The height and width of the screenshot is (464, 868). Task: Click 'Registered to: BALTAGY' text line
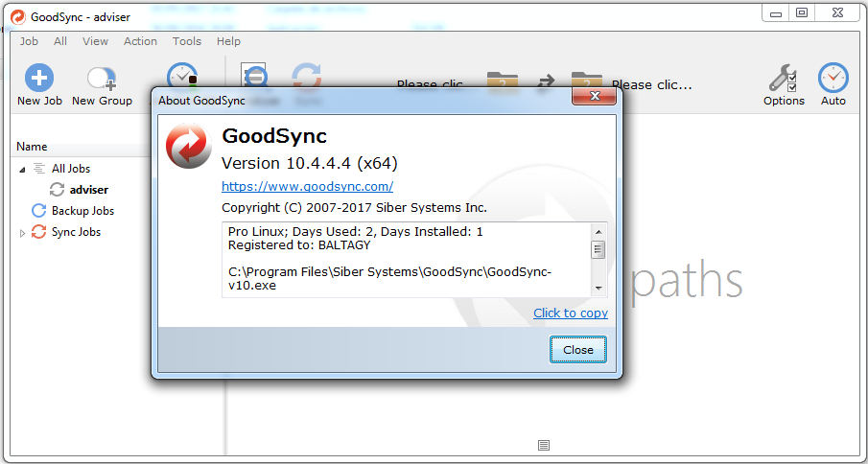(x=299, y=245)
